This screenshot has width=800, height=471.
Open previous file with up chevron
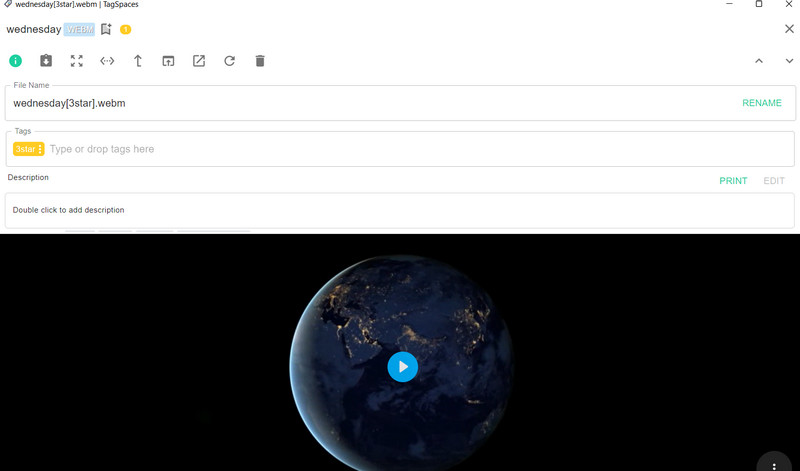click(x=759, y=61)
